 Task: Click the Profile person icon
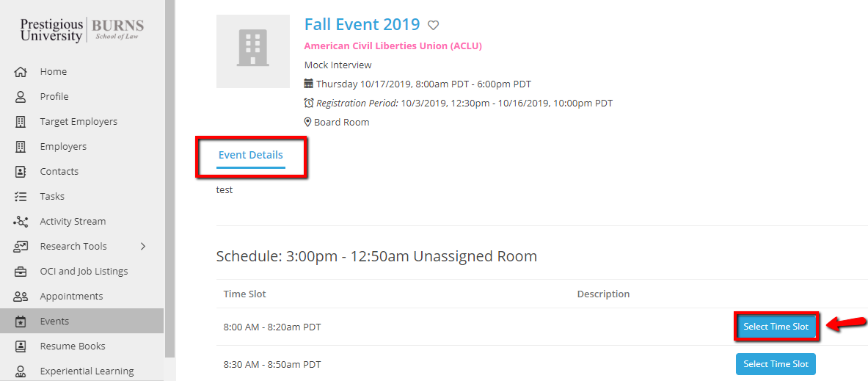tap(21, 97)
